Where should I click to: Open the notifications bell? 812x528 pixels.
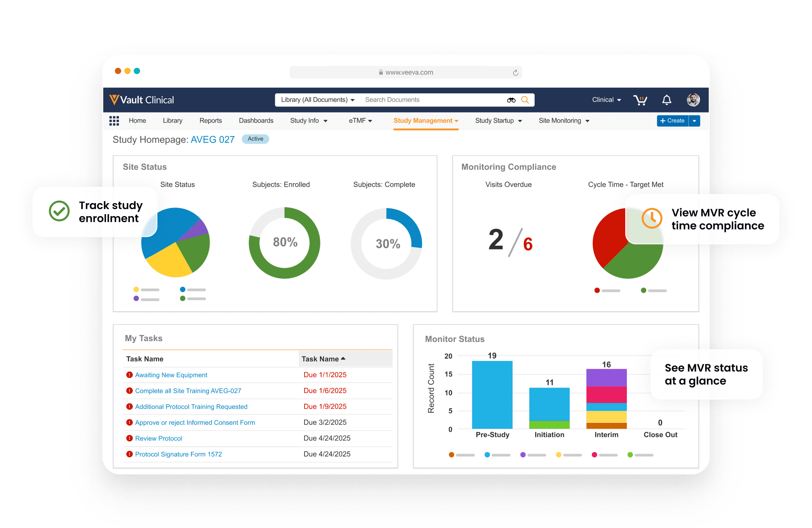[667, 100]
